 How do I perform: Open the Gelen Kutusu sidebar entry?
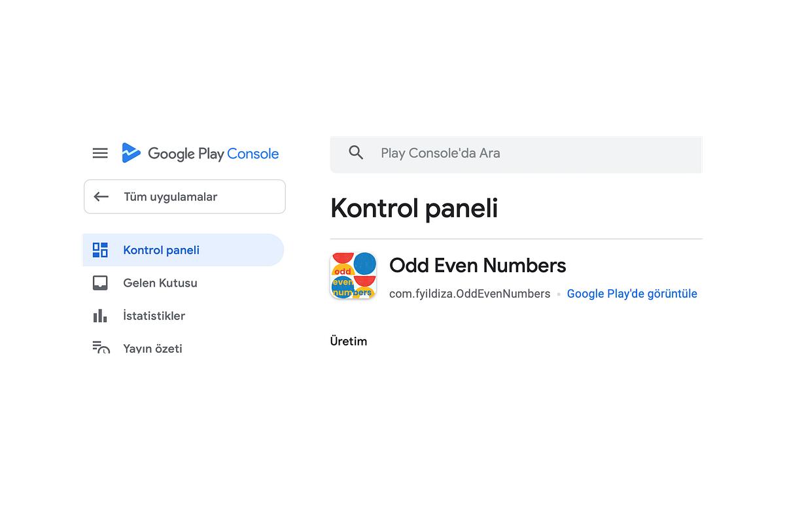click(x=160, y=283)
